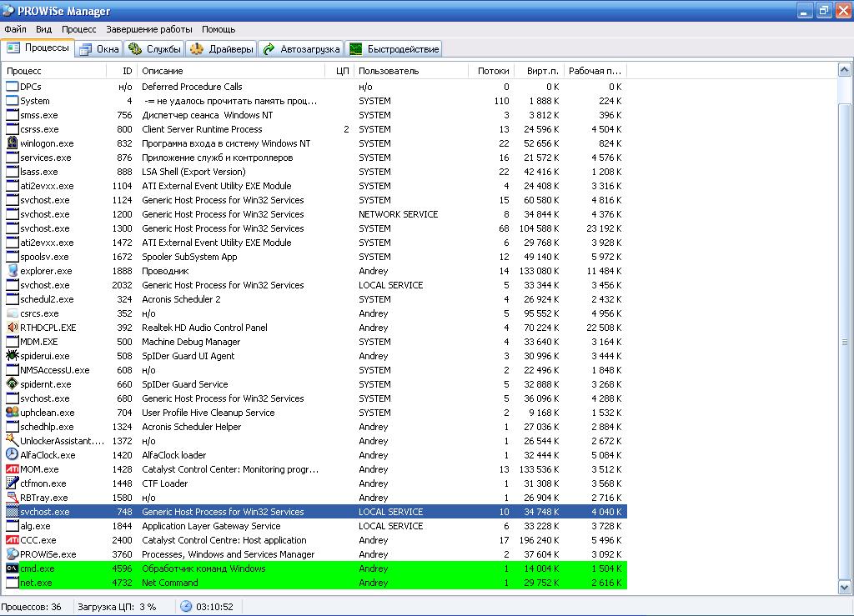Screen dimensions: 854x616
Task: Click the AlfaClock.exe clock icon
Action: pyautogui.click(x=13, y=455)
